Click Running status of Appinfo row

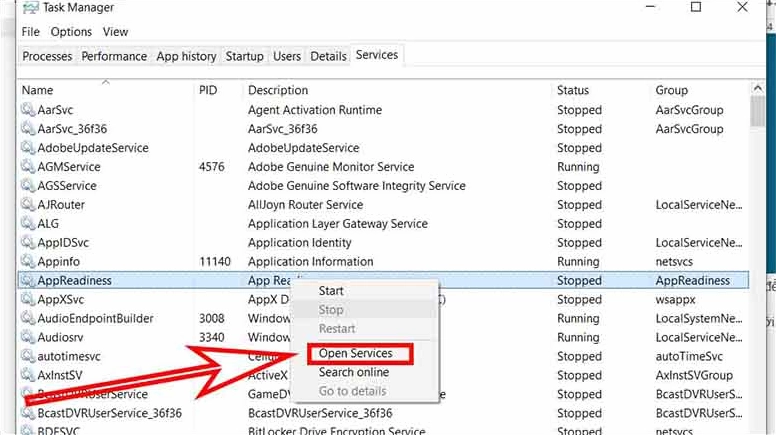pos(578,261)
